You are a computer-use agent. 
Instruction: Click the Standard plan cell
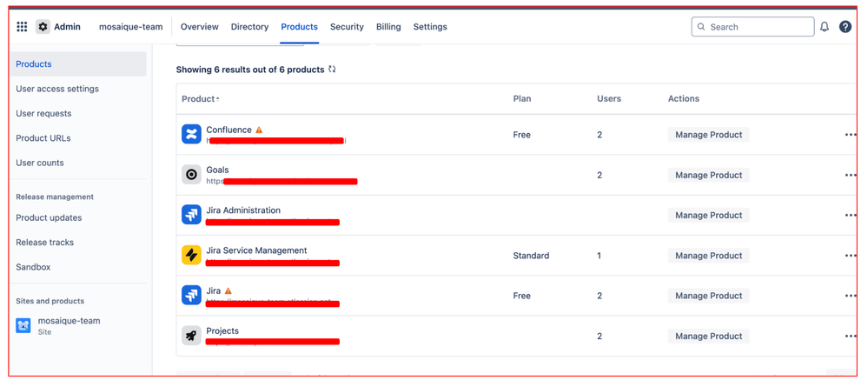pos(531,256)
